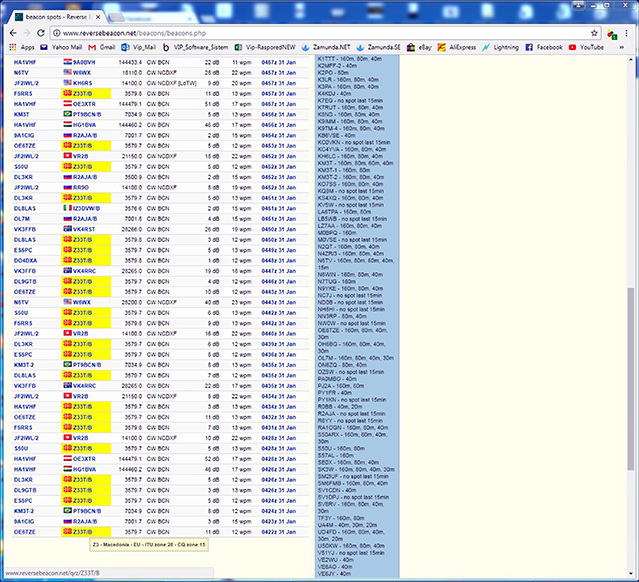Select frequency value 18110.0

(x=132, y=73)
